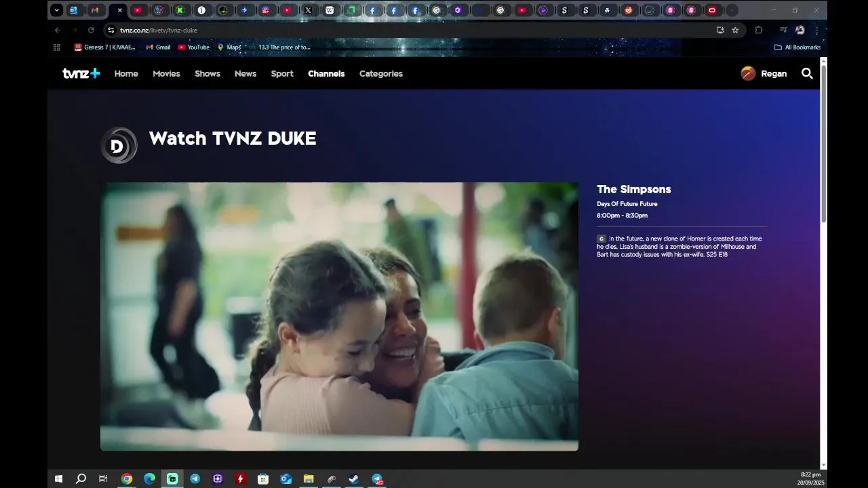The height and width of the screenshot is (488, 868).
Task: Click 'The Simpsons' programme title
Action: [634, 189]
